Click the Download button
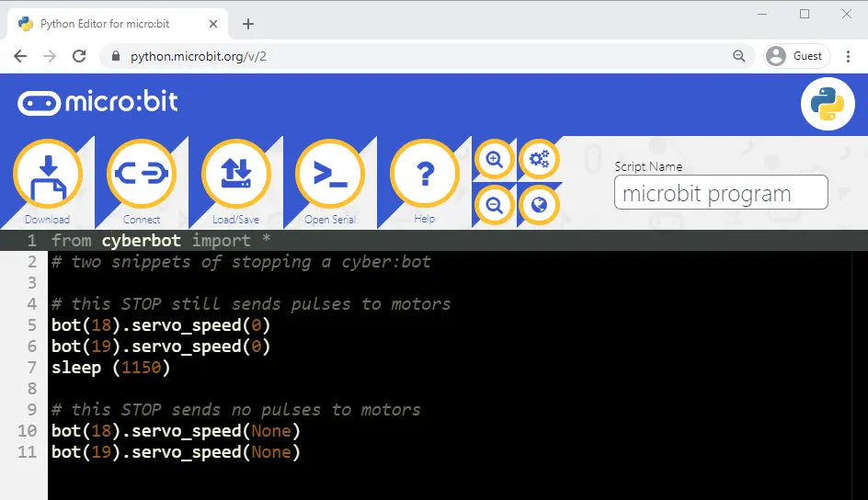Screen dimensions: 868x500 point(47,176)
